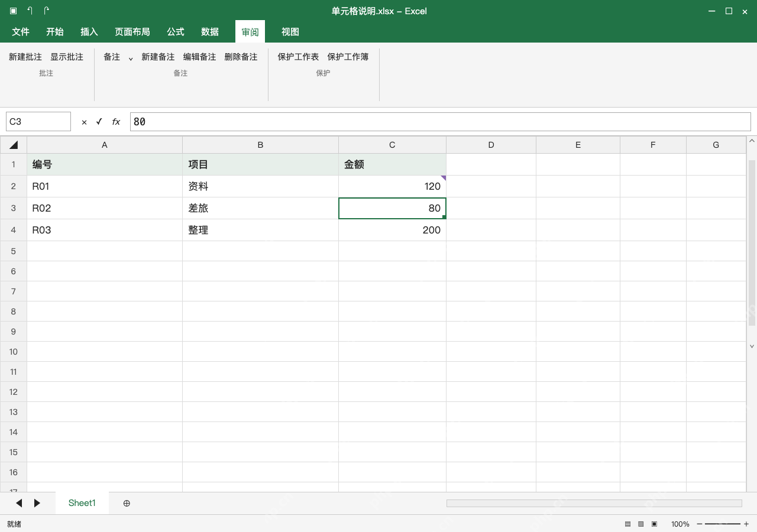Click the horizontal scrollbar at the bottom
The height and width of the screenshot is (532, 757).
click(594, 503)
